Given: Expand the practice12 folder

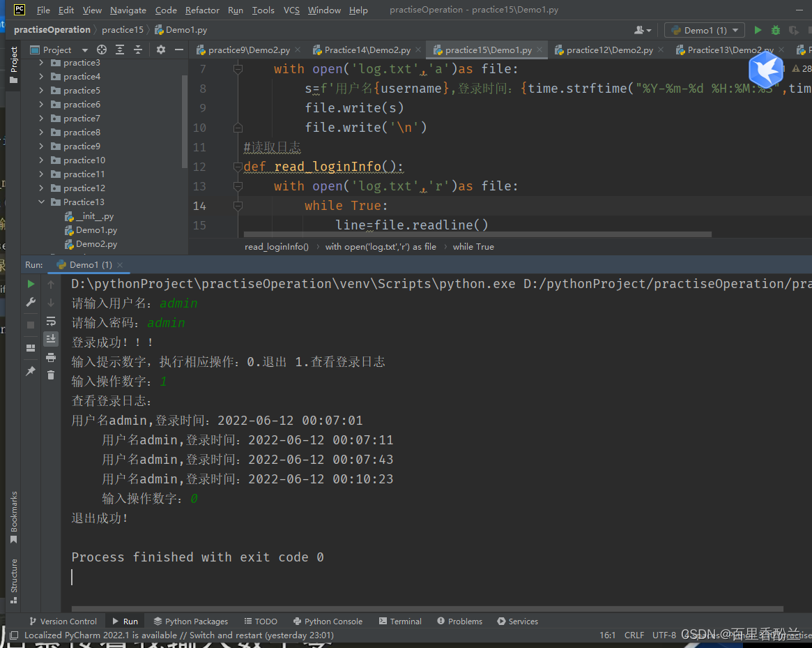Looking at the screenshot, I should pyautogui.click(x=41, y=188).
